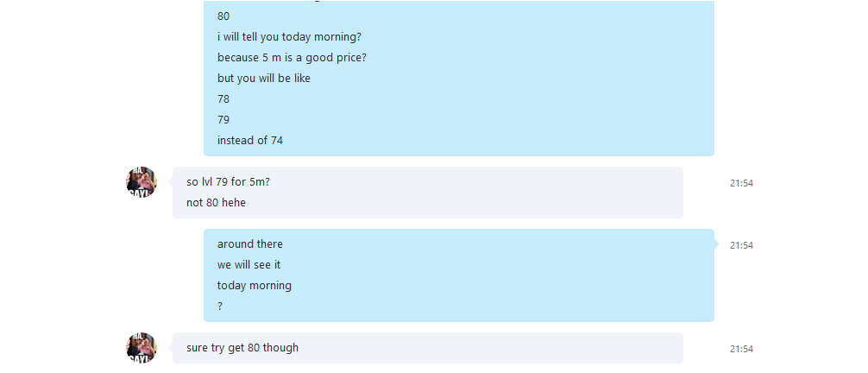Select the message 'not 80 hehe'
The image size is (868, 373).
point(216,203)
